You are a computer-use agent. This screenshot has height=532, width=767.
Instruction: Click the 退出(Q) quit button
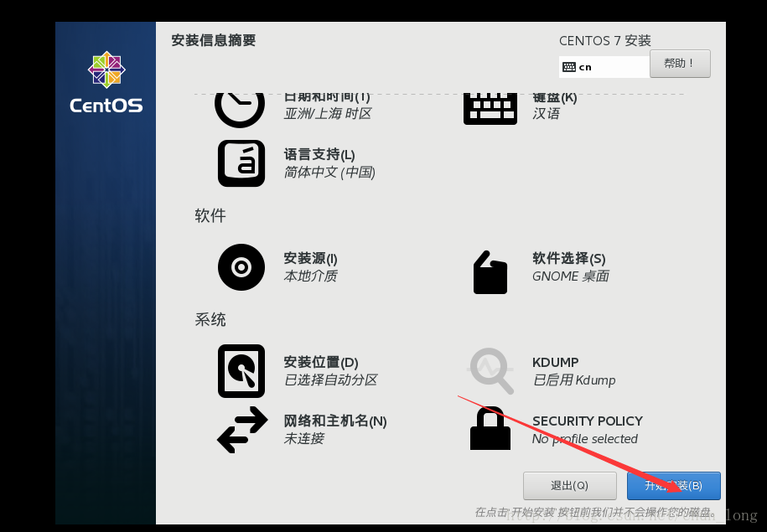pyautogui.click(x=570, y=486)
